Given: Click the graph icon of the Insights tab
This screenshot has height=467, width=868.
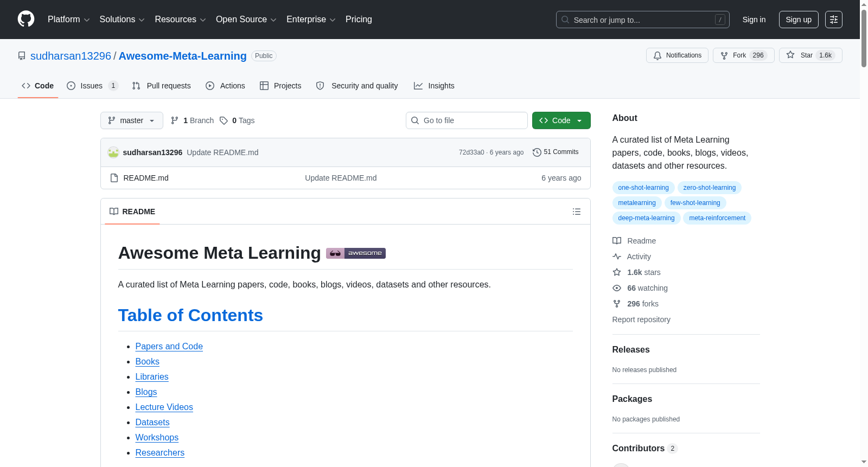Looking at the screenshot, I should tap(418, 86).
